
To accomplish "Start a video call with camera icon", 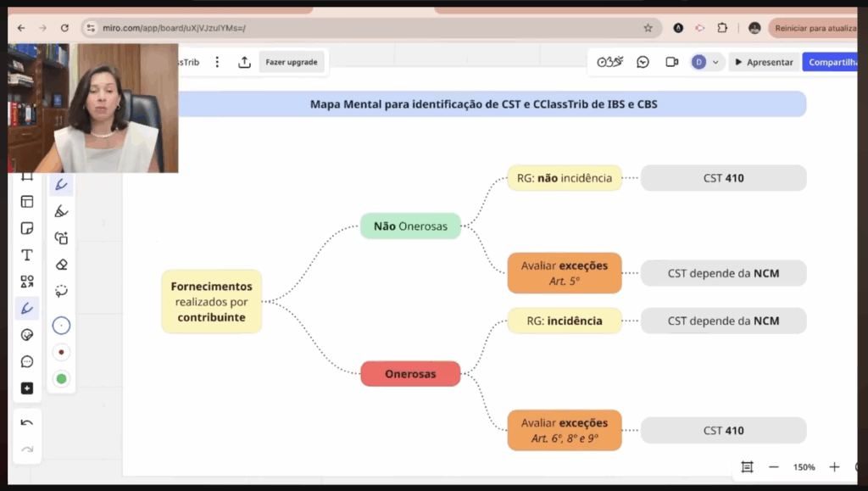I will (x=671, y=62).
